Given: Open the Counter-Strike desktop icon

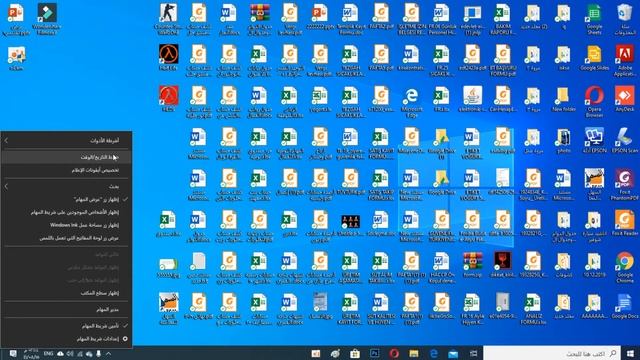Looking at the screenshot, I should click(168, 19).
